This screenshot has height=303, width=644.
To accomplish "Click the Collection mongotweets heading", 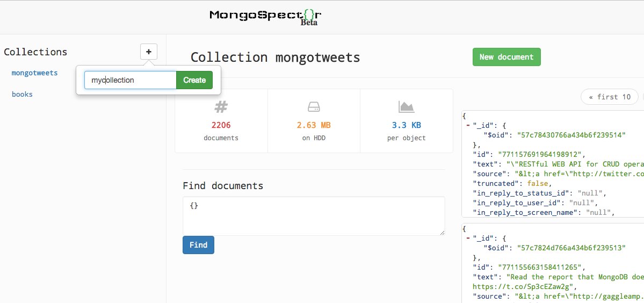I will coord(275,57).
